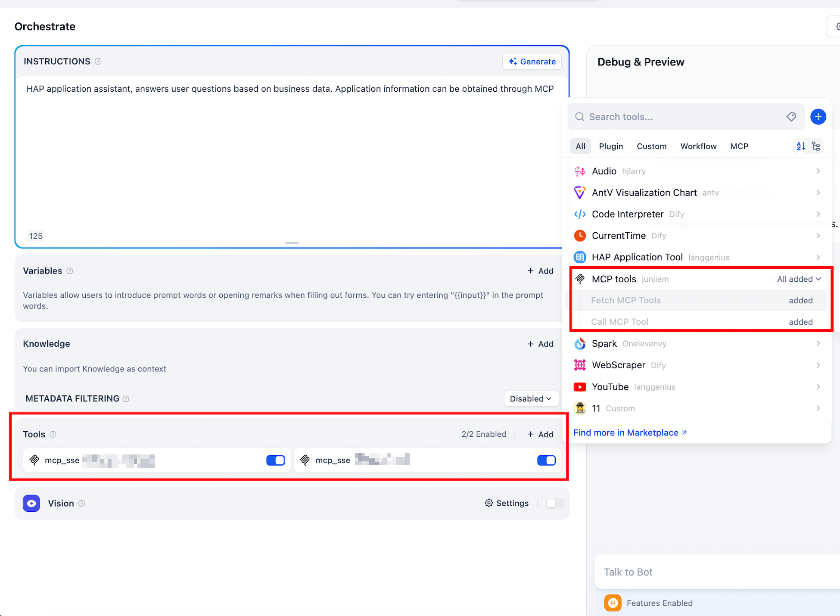Viewport: 840px width, 616px height.
Task: Click the YouTube tool icon
Action: click(580, 387)
